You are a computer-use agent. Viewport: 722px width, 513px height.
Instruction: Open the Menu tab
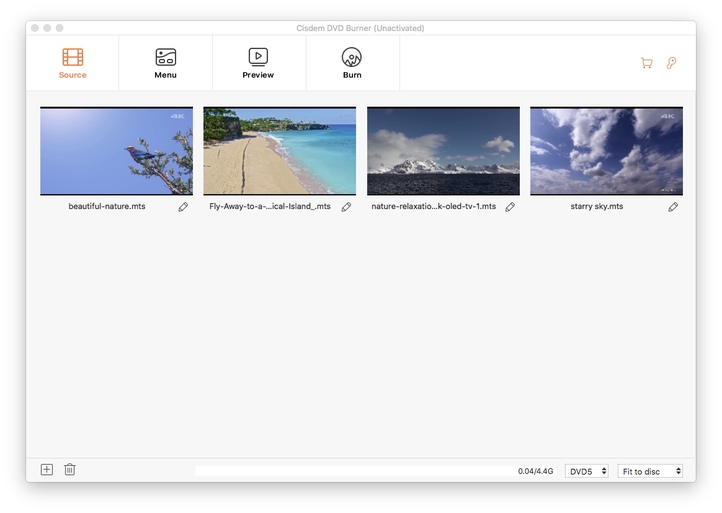165,63
